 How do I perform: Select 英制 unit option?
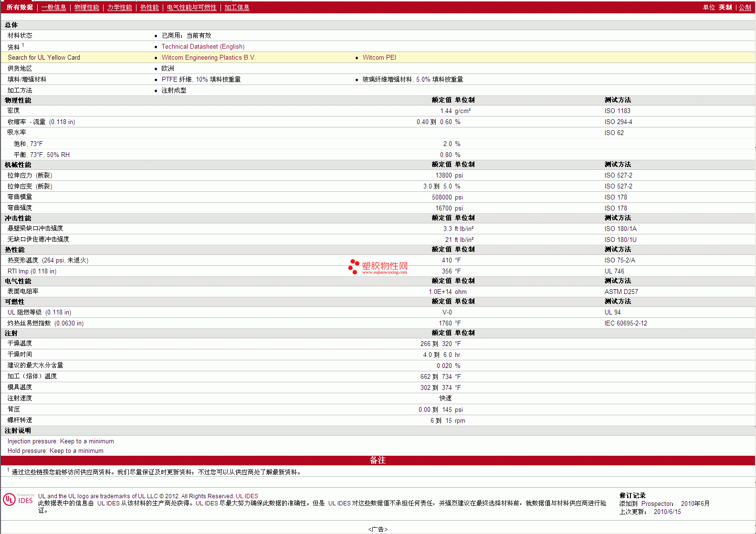(x=725, y=7)
